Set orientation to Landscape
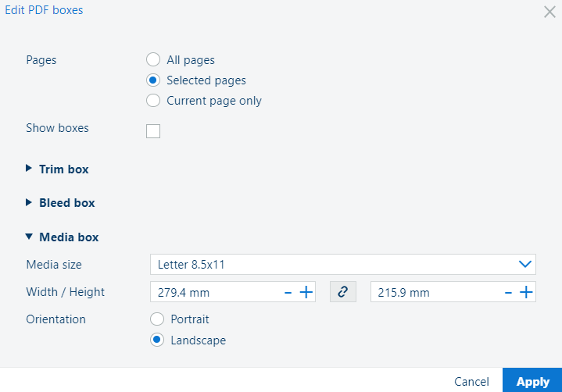The height and width of the screenshot is (392, 562). coord(157,340)
